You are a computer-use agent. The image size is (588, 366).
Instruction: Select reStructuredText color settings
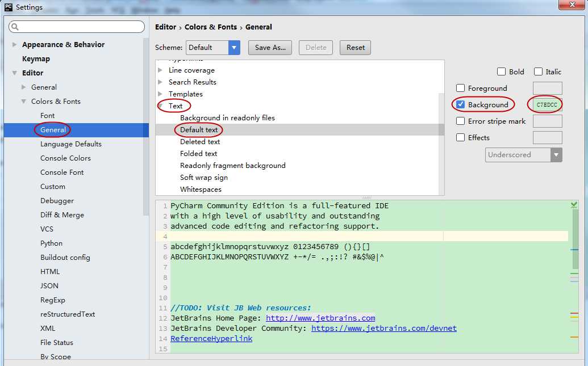point(68,314)
